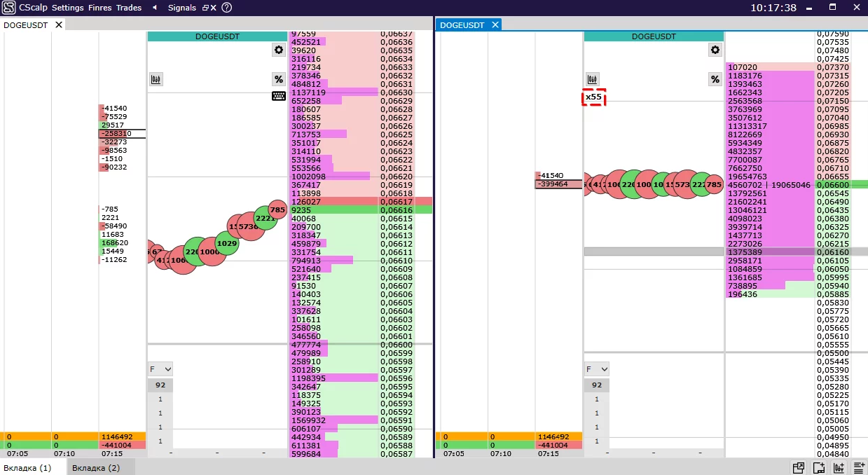Close the left DOGEUSDT tab

click(59, 24)
